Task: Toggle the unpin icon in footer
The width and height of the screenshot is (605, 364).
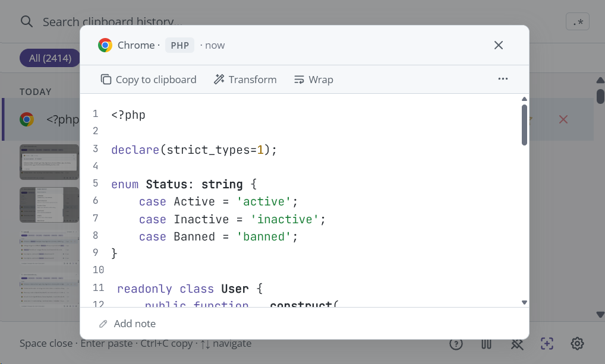Action: [516, 344]
